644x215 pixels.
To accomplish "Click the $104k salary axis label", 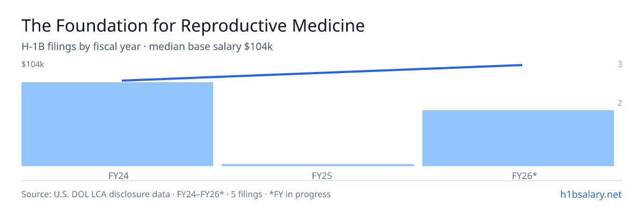I will click(33, 64).
